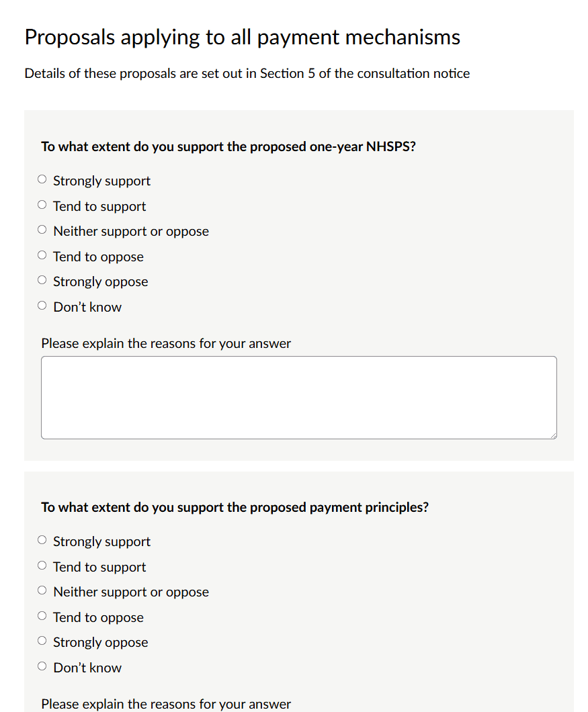
Task: Mark Strongly oppose for one-year NHSPS
Action: pos(42,281)
